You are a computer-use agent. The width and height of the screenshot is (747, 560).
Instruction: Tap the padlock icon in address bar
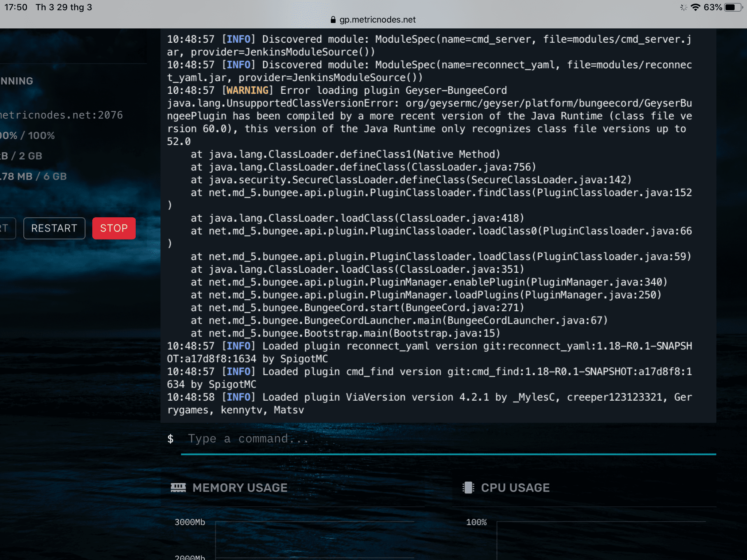click(x=333, y=20)
